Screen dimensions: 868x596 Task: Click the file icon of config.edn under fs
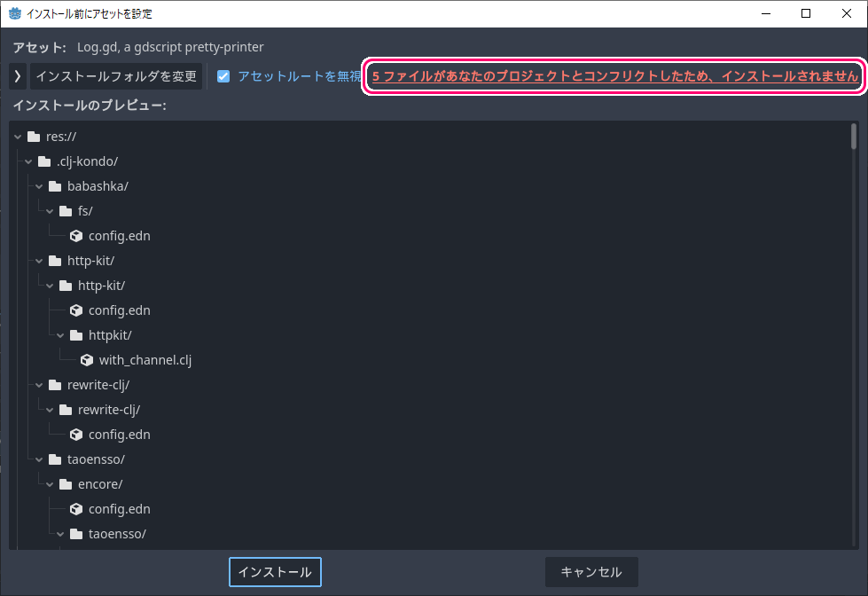click(76, 236)
